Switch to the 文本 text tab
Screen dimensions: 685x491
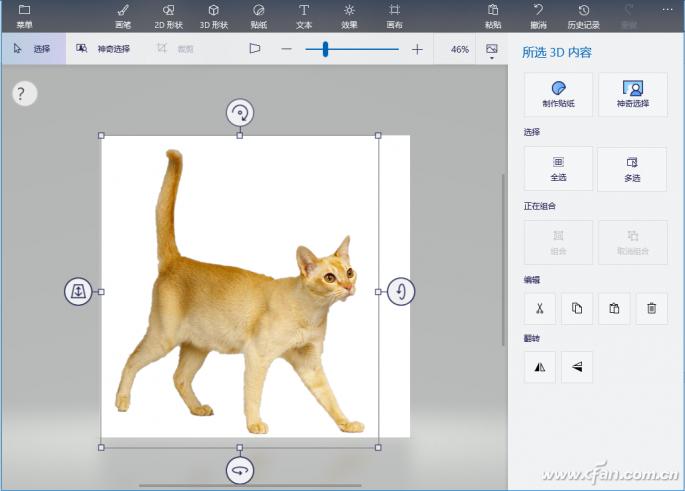point(304,15)
